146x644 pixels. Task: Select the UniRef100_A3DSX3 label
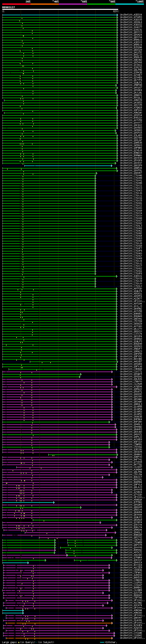click(x=131, y=42)
